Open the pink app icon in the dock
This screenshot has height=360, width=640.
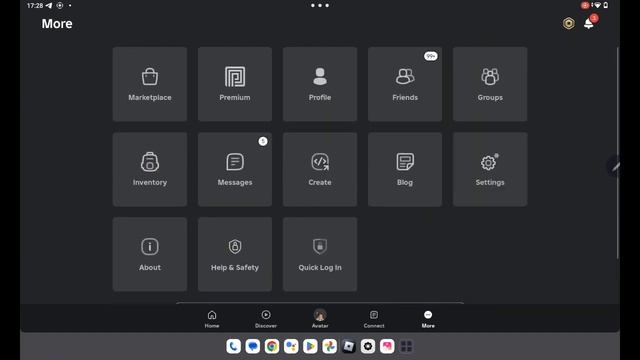tap(387, 347)
